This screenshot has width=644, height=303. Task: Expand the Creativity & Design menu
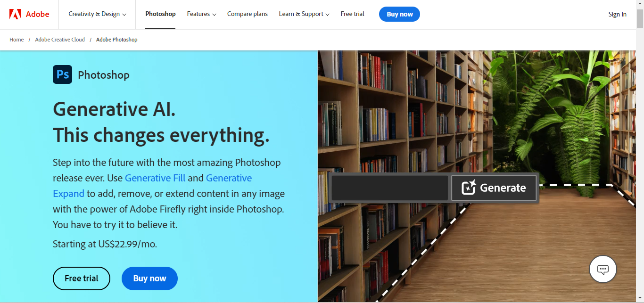98,14
